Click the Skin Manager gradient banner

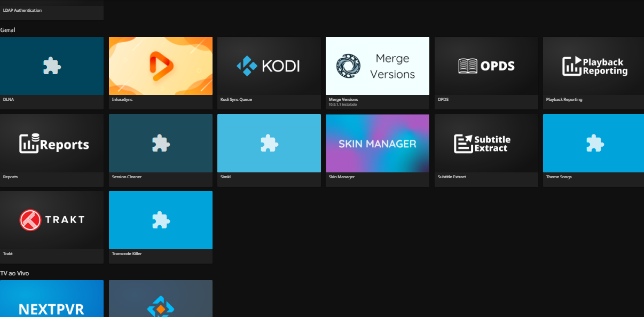point(377,143)
